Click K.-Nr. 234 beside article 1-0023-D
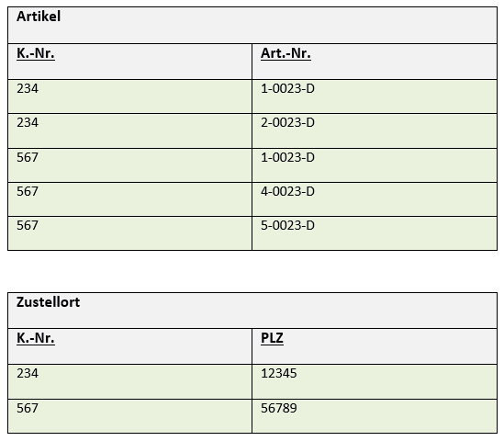The width and height of the screenshot is (504, 441). 129,96
